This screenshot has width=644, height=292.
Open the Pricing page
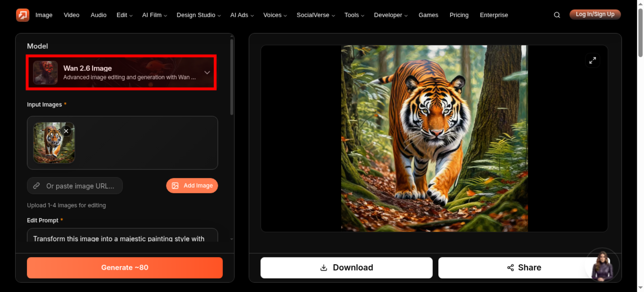pyautogui.click(x=459, y=15)
